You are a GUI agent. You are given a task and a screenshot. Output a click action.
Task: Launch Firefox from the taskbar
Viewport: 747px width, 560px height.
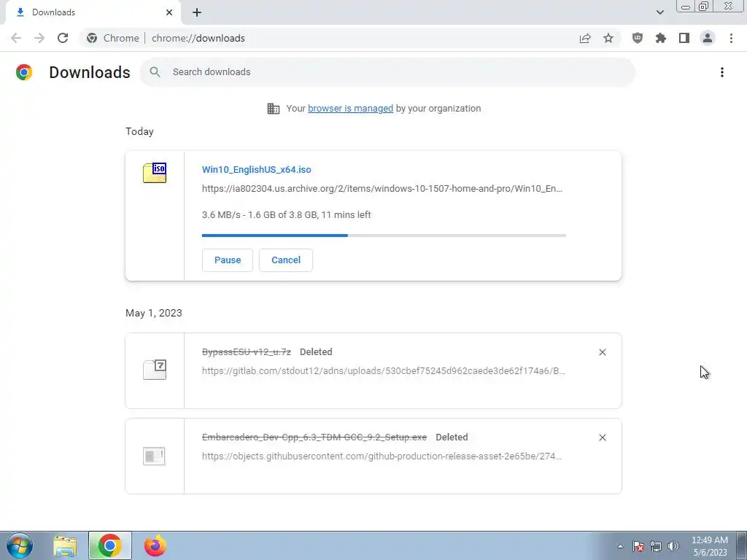(x=155, y=545)
